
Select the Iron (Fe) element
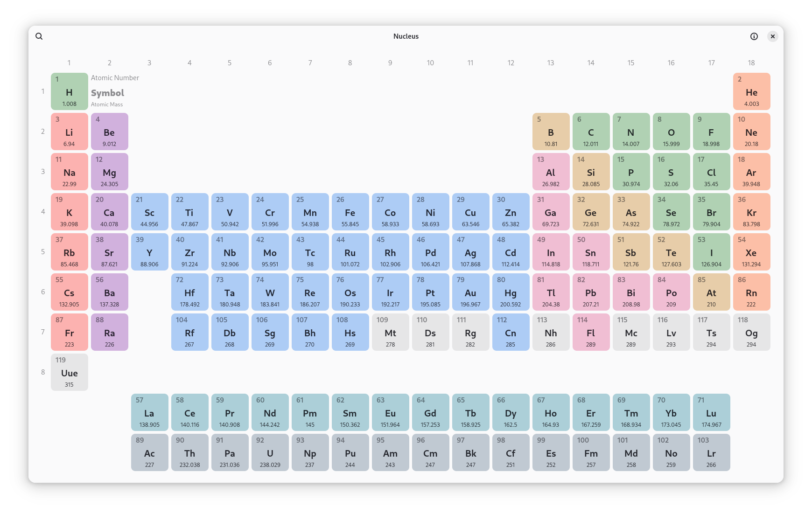(x=350, y=212)
